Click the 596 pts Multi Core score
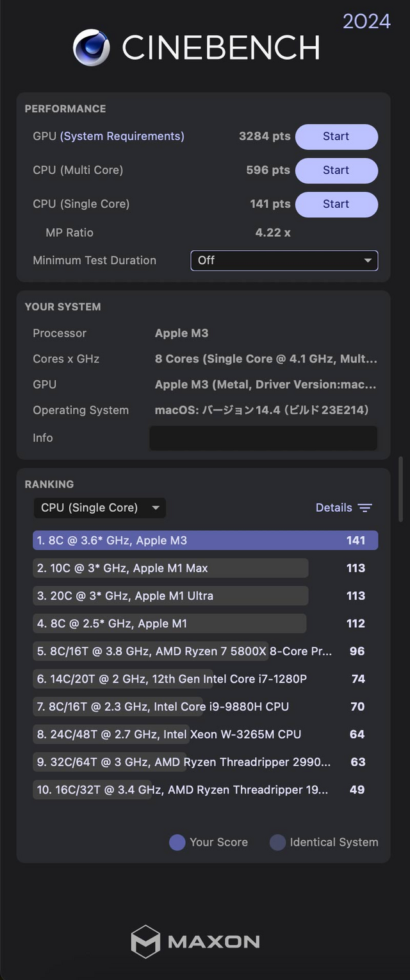Viewport: 410px width, 980px height. click(x=268, y=170)
